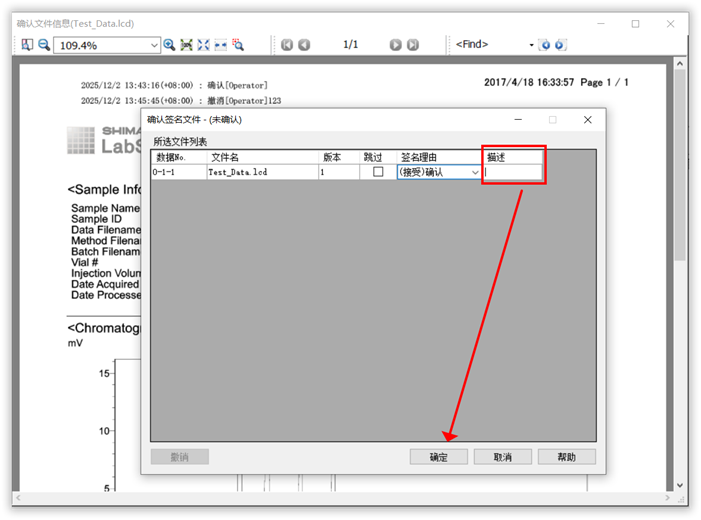Go to the first page
The height and width of the screenshot is (520, 701).
[287, 45]
